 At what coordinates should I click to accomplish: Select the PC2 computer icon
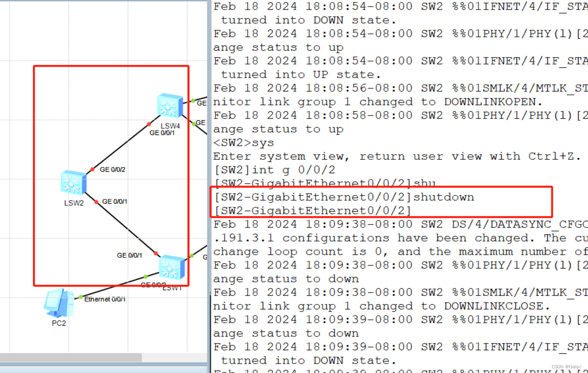(x=59, y=303)
